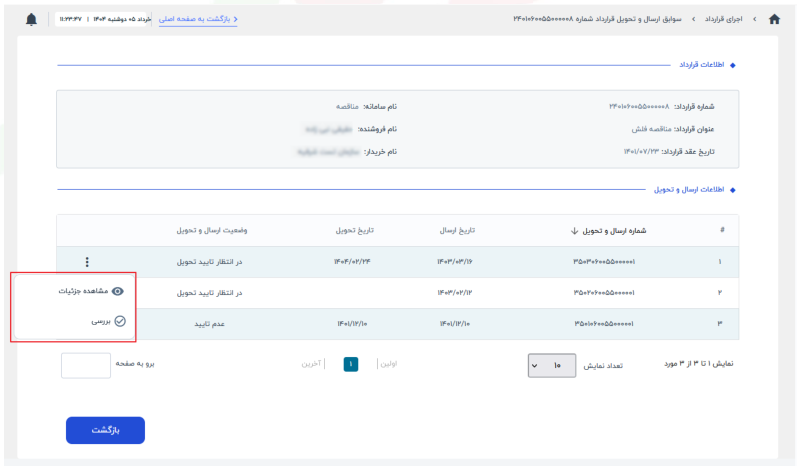This screenshot has height=470, width=801.
Task: Follow the 'بازگشت به صفحه اصلی' link
Action: [x=198, y=19]
